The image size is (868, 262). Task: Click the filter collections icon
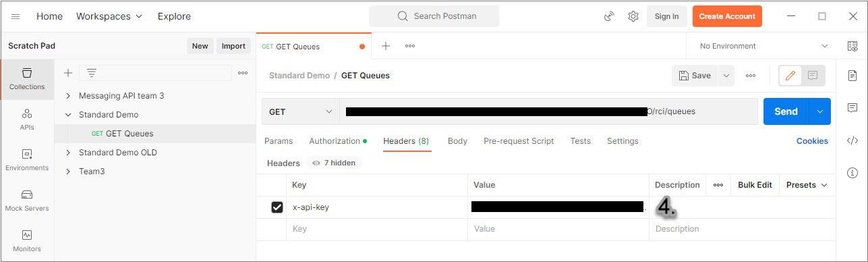coord(92,73)
